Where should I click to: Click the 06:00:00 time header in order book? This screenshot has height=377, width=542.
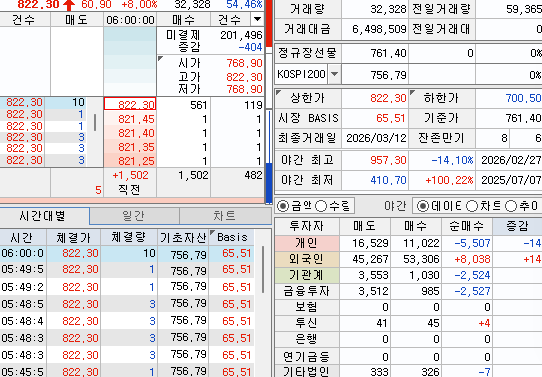coord(130,20)
